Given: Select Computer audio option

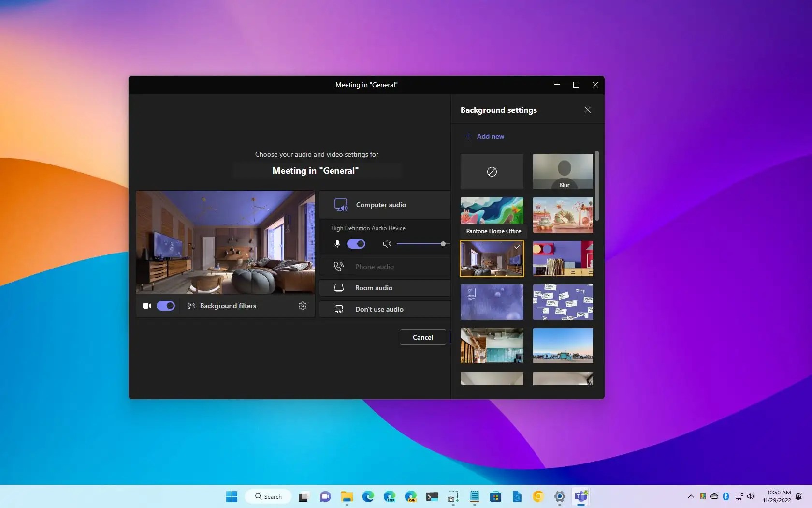Looking at the screenshot, I should point(381,205).
